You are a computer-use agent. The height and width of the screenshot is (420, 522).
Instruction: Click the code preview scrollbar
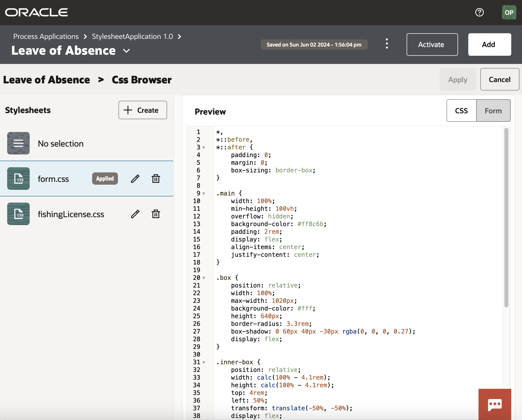pos(506,217)
